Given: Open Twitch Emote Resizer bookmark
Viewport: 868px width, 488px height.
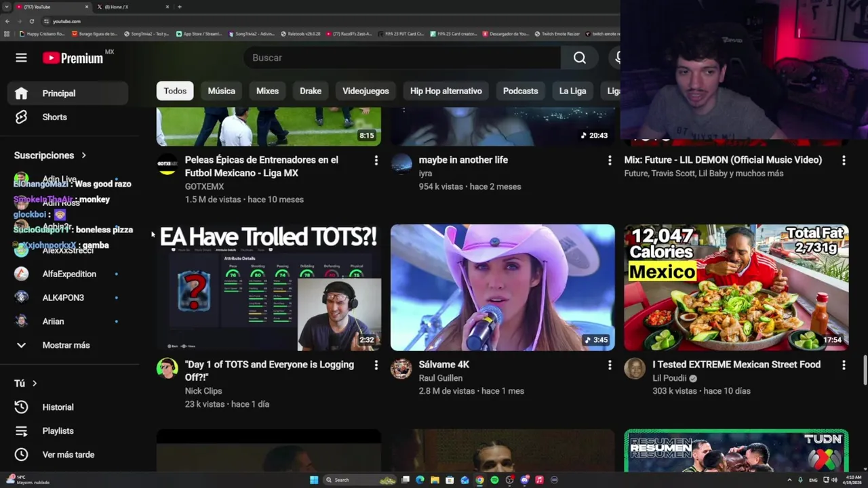Looking at the screenshot, I should 556,34.
